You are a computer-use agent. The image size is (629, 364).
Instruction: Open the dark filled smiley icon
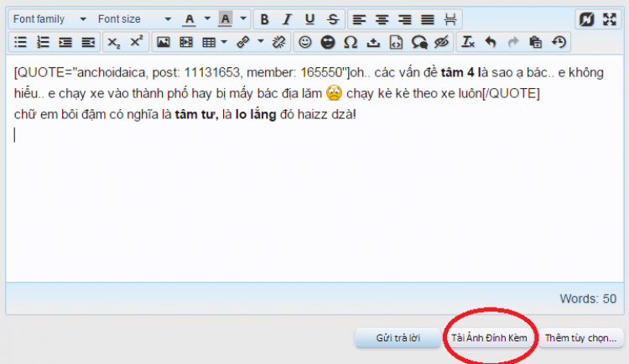[328, 42]
